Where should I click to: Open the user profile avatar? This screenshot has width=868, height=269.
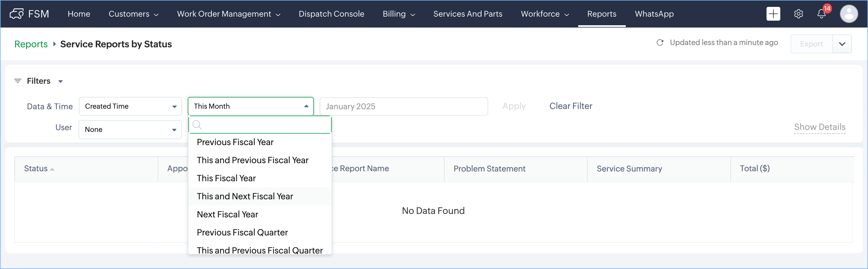click(849, 14)
